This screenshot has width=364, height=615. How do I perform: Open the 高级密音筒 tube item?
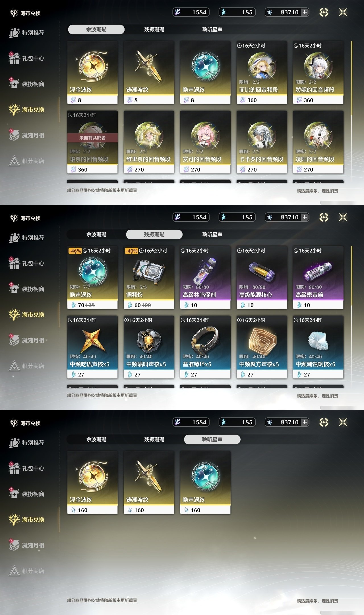[318, 278]
